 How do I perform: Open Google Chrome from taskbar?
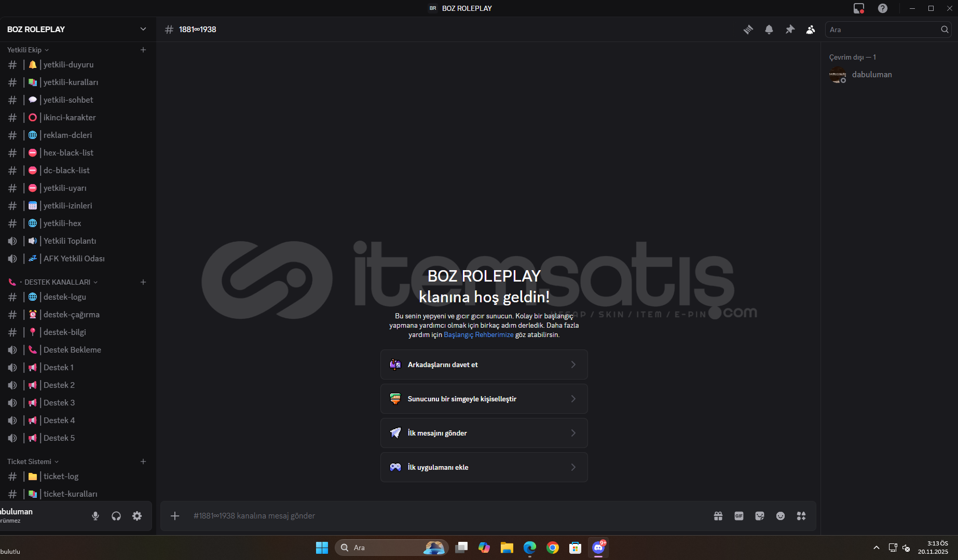(x=553, y=548)
